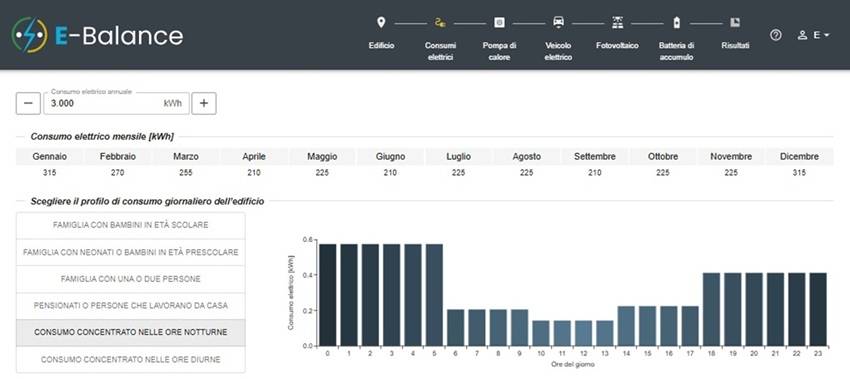This screenshot has width=850, height=379.
Task: Select profile Consumo concentrato nelle ore diurne
Action: [131, 359]
